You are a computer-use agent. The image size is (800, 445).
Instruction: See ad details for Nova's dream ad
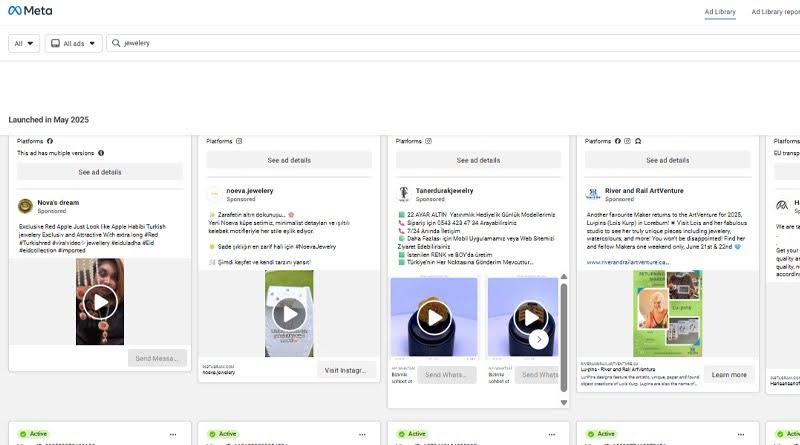pos(99,172)
